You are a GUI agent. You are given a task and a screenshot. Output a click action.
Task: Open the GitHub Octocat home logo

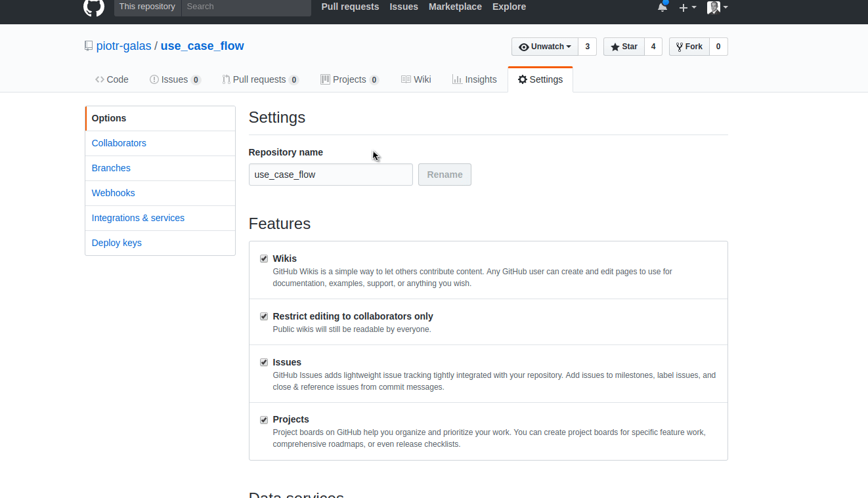(x=94, y=7)
